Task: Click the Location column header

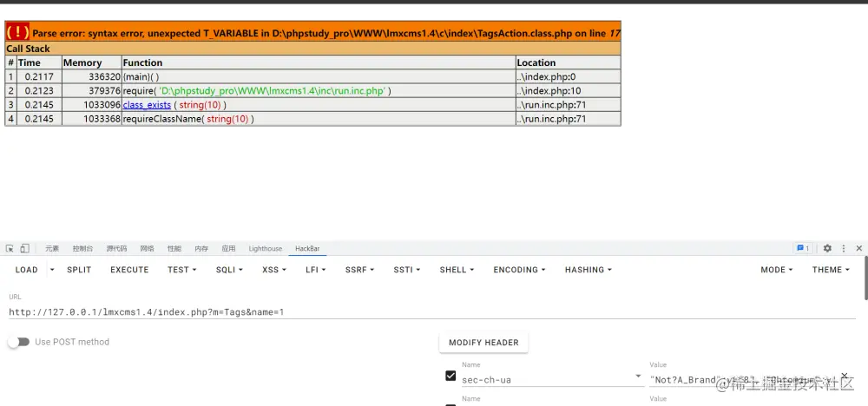Action: (568, 62)
